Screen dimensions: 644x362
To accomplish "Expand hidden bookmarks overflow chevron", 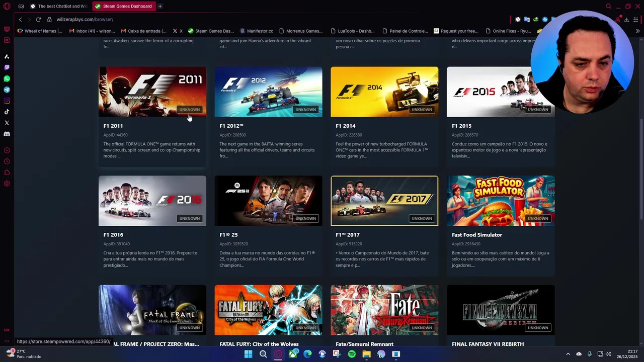I will coord(637,31).
